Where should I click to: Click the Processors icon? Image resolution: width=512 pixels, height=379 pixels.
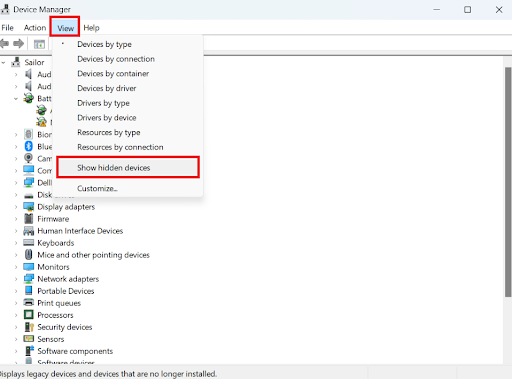[x=29, y=315]
